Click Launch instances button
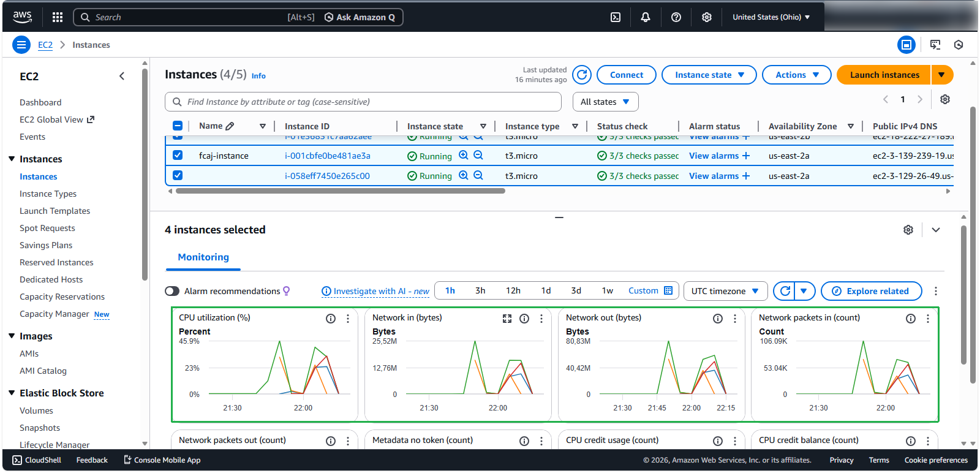The height and width of the screenshot is (473, 980). click(884, 75)
